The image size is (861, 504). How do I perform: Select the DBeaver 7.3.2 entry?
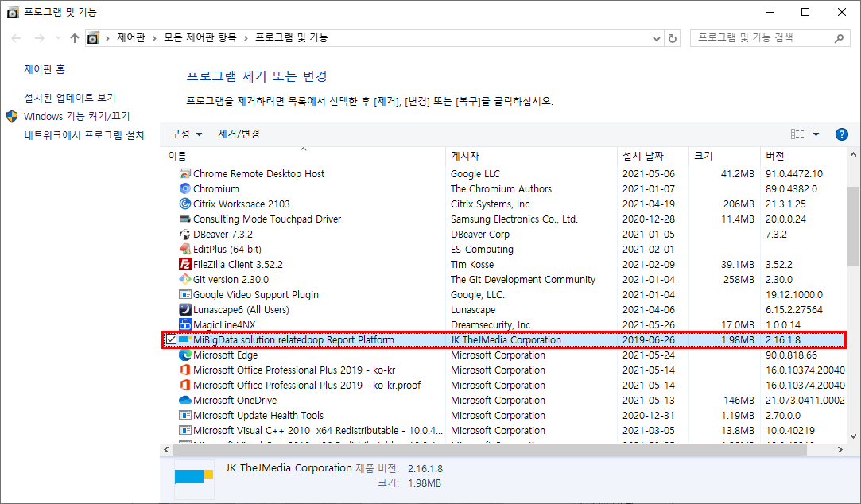click(x=223, y=234)
